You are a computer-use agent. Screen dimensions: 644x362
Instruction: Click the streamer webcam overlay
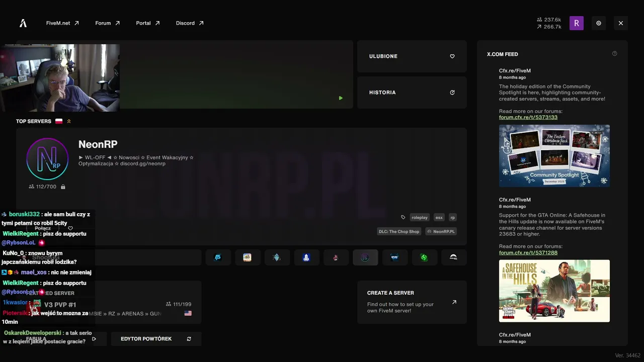click(60, 78)
